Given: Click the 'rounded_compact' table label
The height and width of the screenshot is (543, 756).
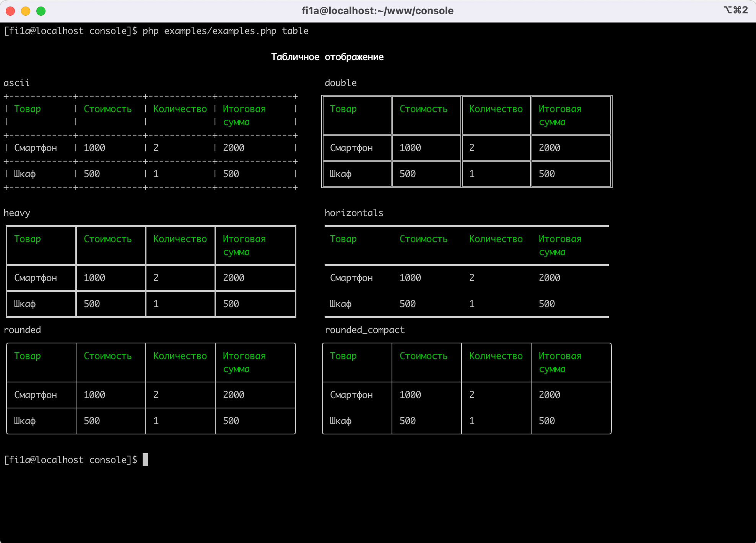Looking at the screenshot, I should click(364, 330).
